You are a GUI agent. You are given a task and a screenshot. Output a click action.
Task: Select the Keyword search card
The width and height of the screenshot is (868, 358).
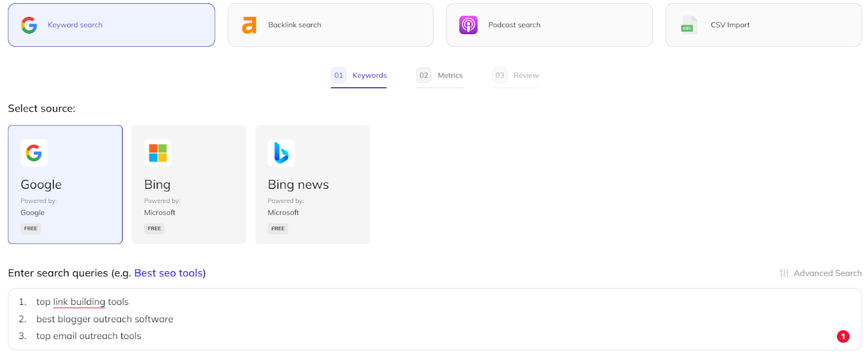click(x=111, y=25)
